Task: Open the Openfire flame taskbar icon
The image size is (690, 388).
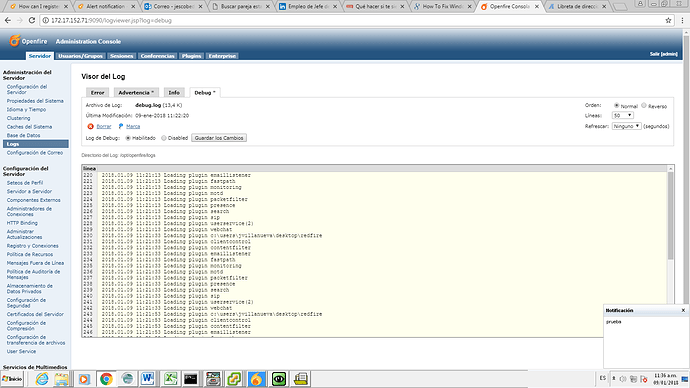Action: [256, 379]
